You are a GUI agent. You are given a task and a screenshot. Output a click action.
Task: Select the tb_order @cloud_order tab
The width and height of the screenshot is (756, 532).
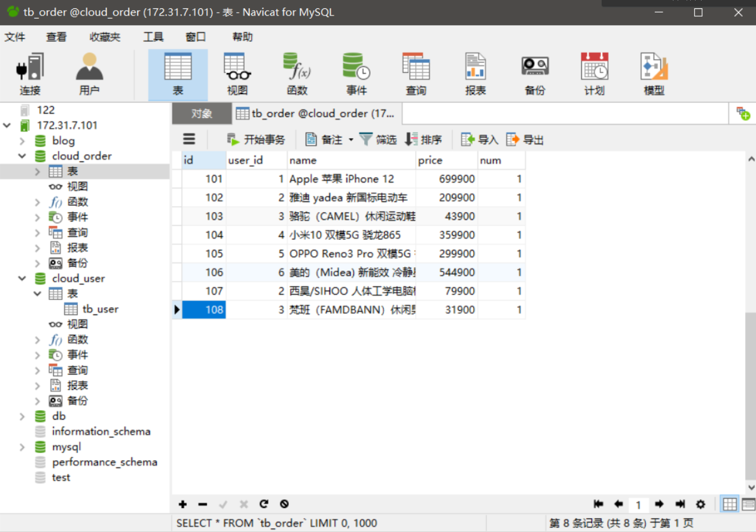(x=316, y=114)
